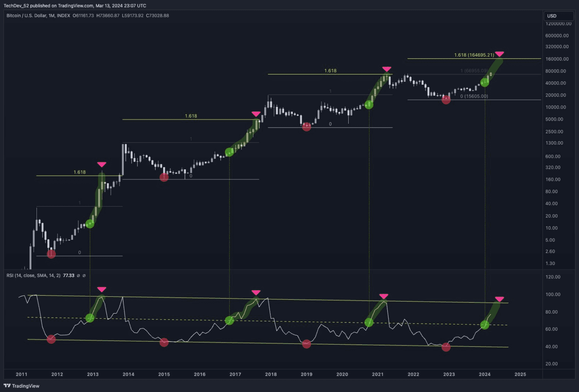This screenshot has height=392, width=579.
Task: Open the TechDev_52 author profile link
Action: pos(16,5)
